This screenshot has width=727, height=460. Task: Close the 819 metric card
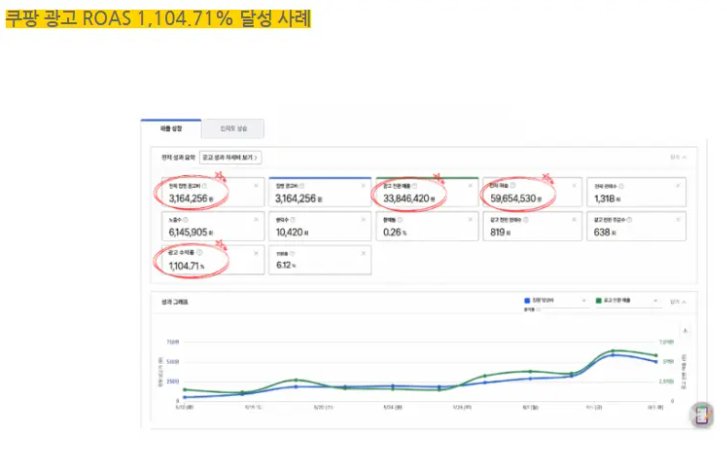(574, 219)
